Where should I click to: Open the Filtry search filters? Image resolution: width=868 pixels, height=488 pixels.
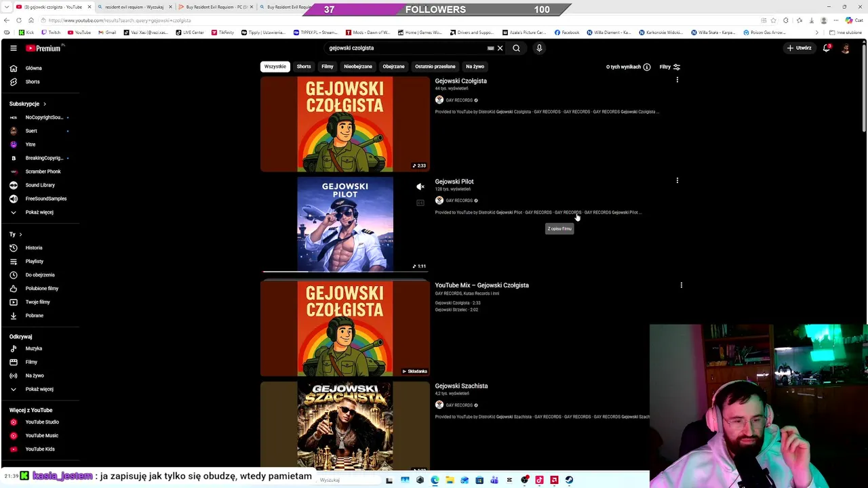click(670, 67)
